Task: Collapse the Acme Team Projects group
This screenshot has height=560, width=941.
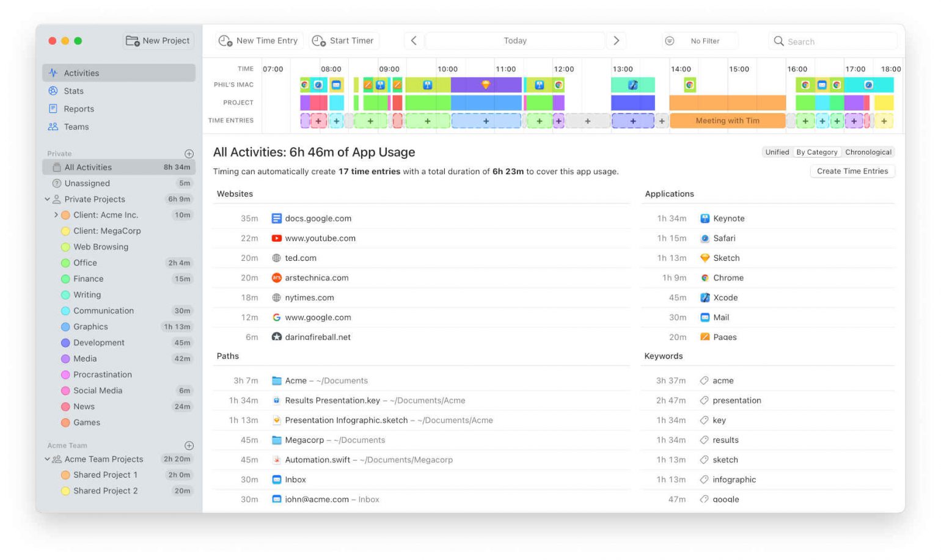Action: pyautogui.click(x=46, y=459)
